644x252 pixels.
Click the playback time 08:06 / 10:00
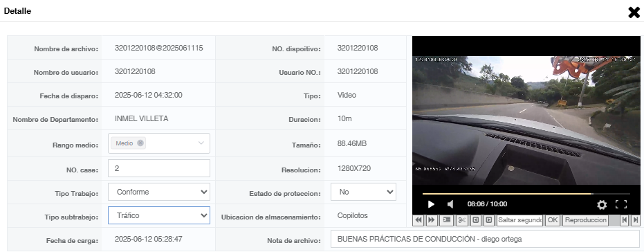487,204
